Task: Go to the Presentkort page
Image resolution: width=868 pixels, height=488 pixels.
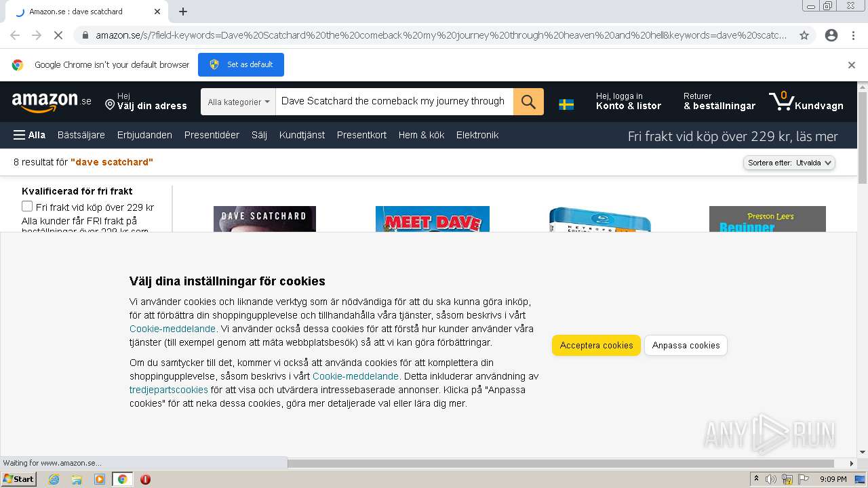Action: click(361, 135)
